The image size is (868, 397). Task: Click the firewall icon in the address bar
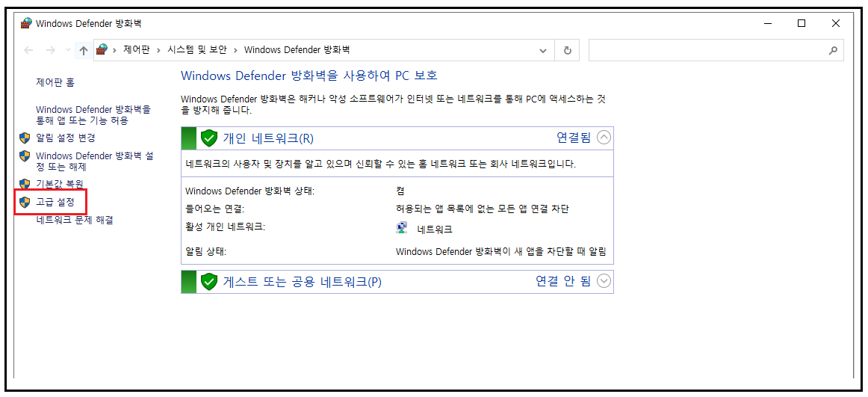[x=102, y=50]
